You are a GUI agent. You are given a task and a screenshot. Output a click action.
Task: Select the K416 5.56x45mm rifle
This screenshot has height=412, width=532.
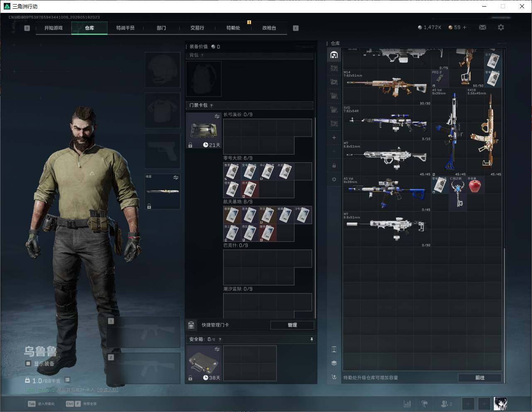coord(484,132)
